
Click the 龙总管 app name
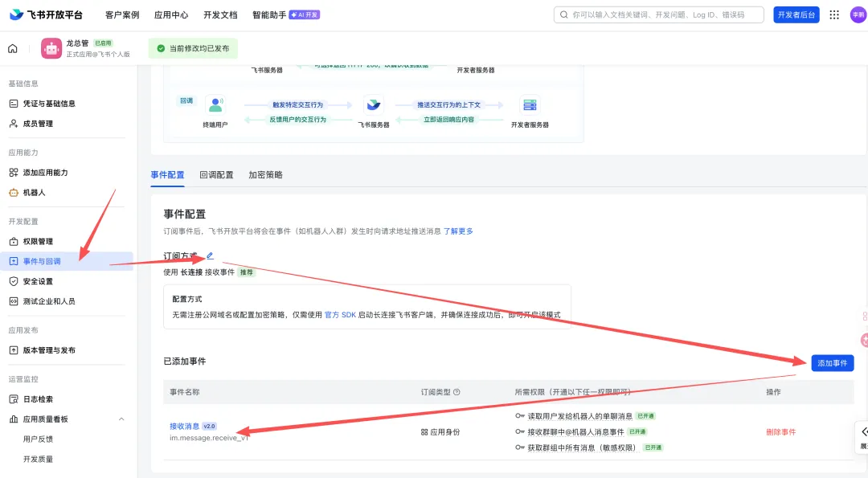click(x=77, y=43)
